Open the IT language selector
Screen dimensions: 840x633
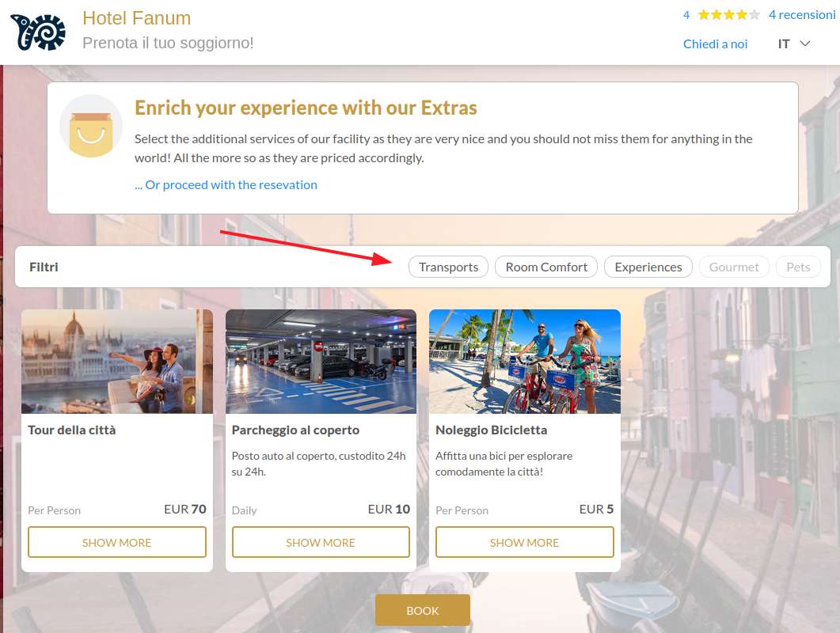pyautogui.click(x=793, y=44)
